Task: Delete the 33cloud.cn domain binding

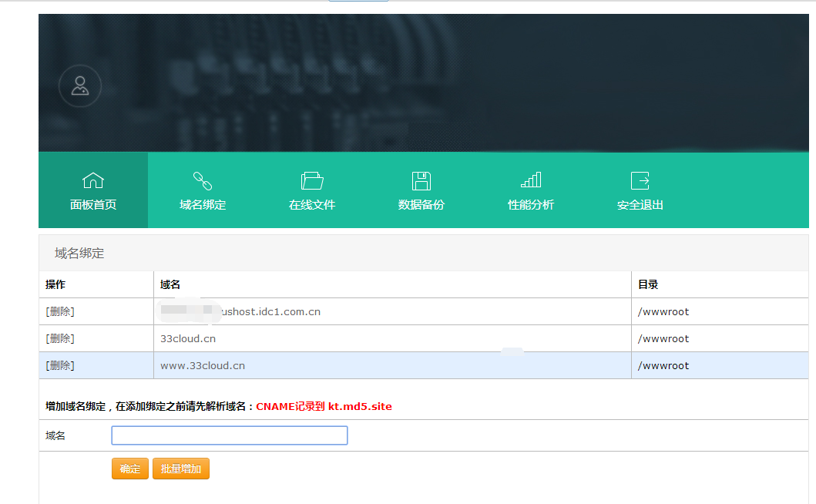Action: click(x=60, y=338)
